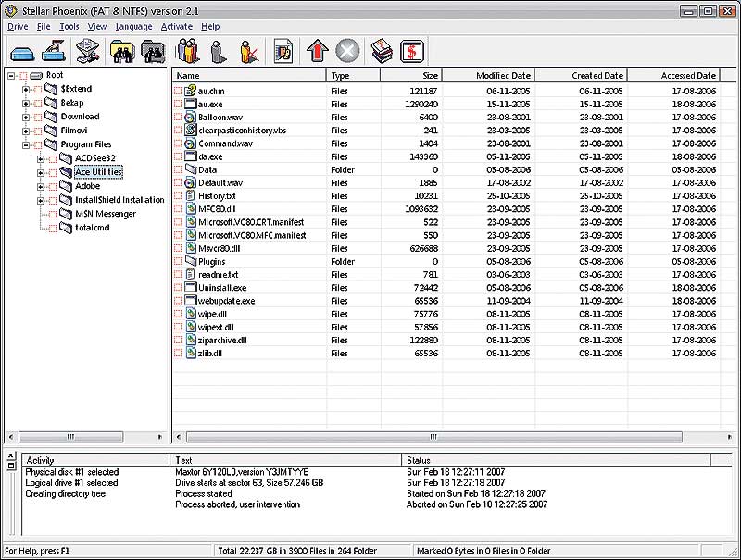Screen dimensions: 741x560
Task: Click the folder icon beside Data
Action: point(191,169)
